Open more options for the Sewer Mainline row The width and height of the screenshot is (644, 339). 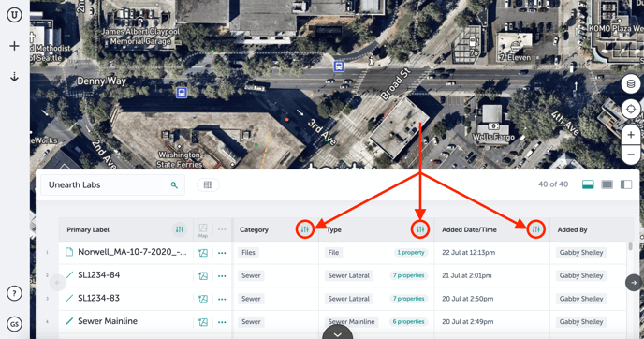click(x=222, y=322)
